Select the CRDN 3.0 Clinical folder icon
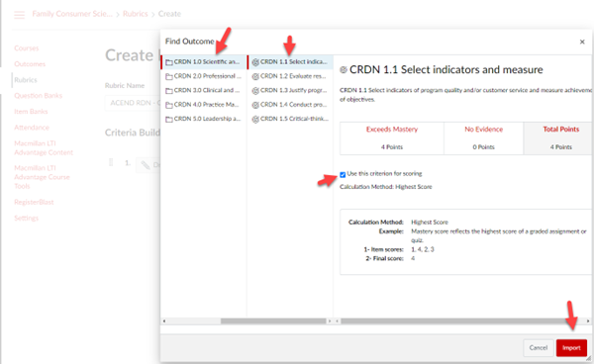This screenshot has height=364, width=594. [x=169, y=91]
